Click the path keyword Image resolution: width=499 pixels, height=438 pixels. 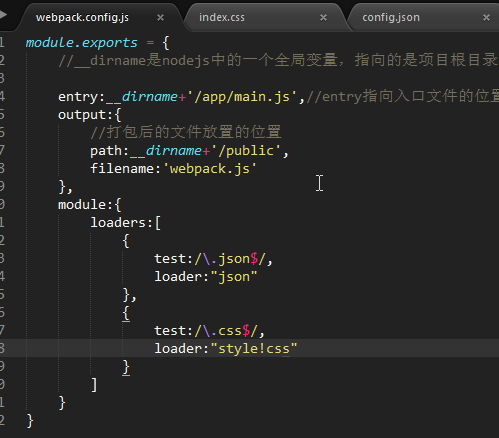point(106,151)
